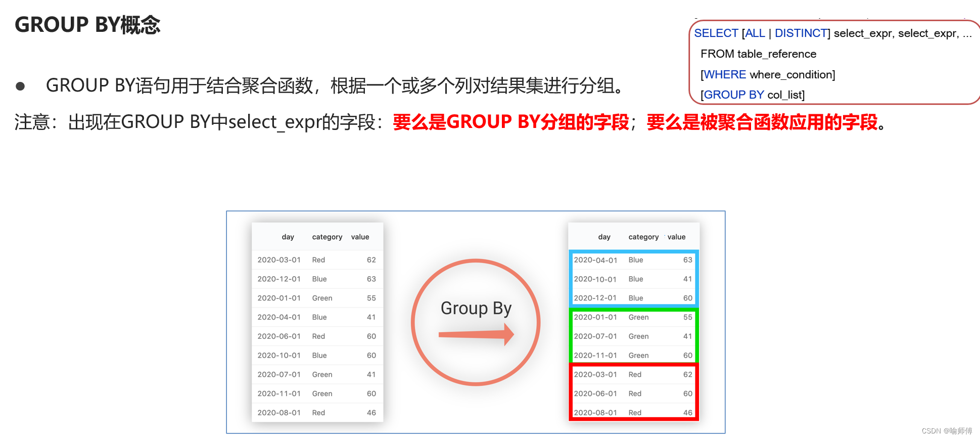Image resolution: width=980 pixels, height=439 pixels.
Task: Click the "col_list" text
Action: 784,95
